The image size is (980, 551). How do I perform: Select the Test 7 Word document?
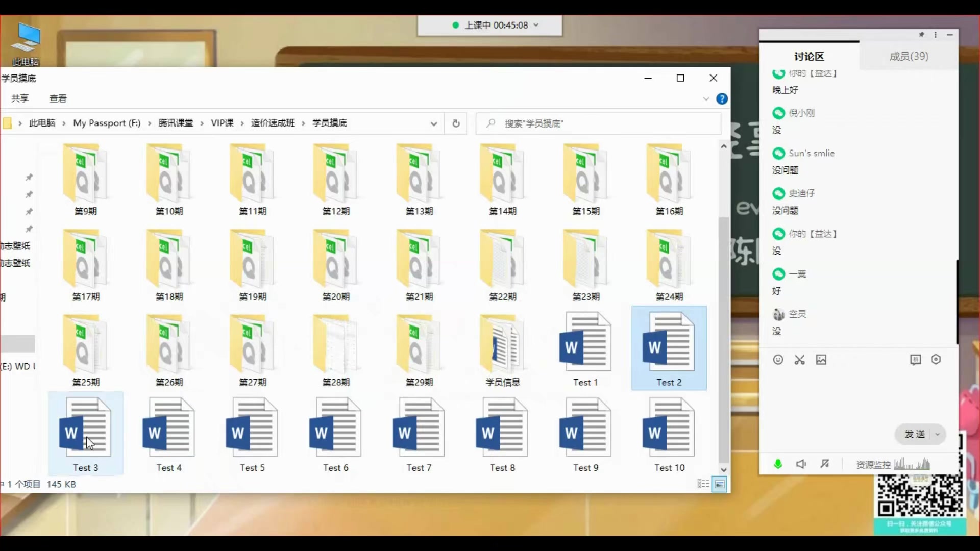point(419,435)
